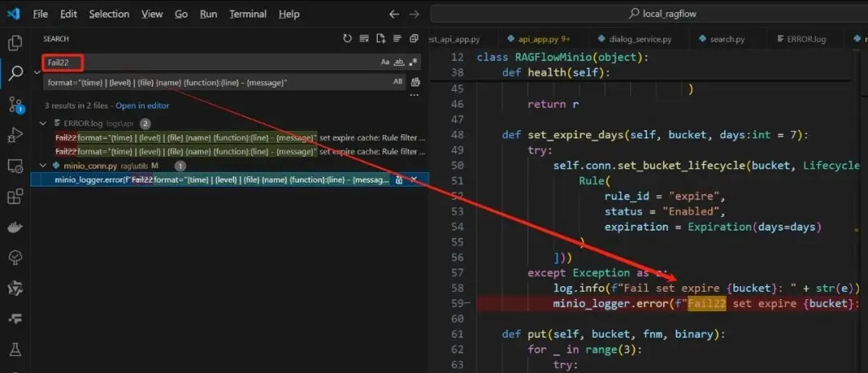Open the Extensions view

click(15, 196)
